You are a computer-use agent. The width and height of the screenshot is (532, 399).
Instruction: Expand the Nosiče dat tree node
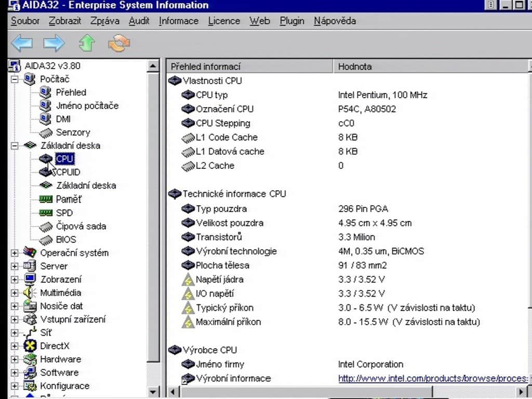[15, 306]
